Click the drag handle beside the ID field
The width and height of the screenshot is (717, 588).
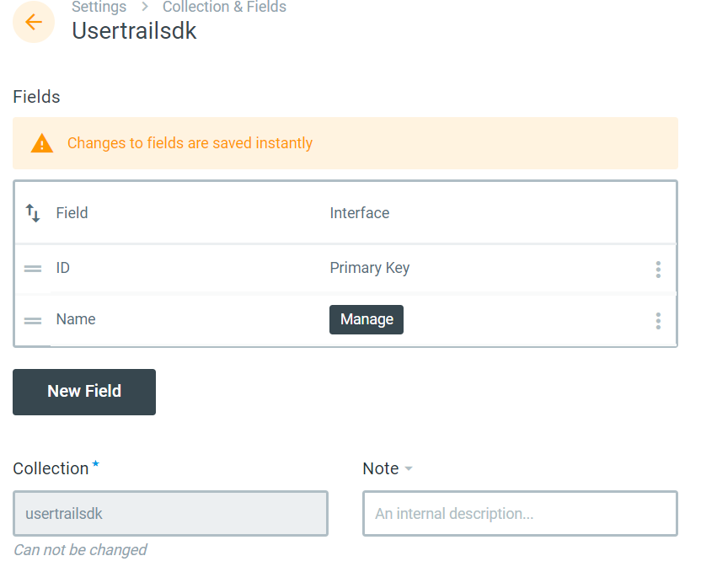pos(32,268)
